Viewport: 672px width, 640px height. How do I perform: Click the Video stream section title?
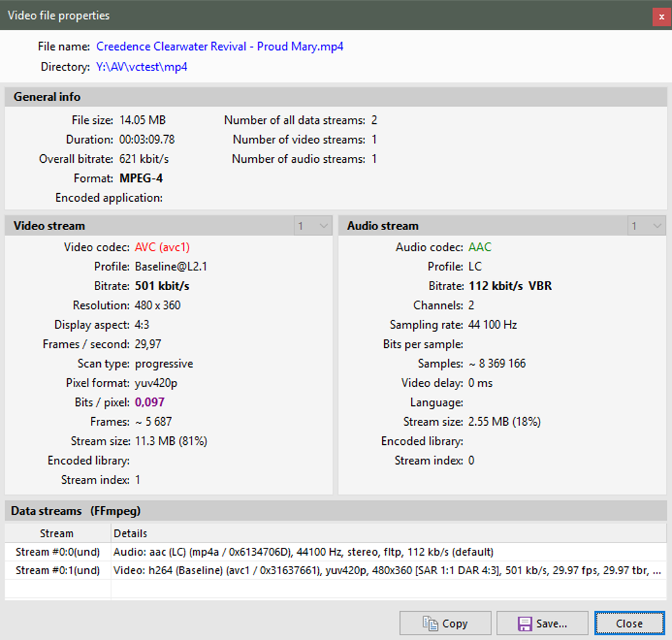coord(49,226)
